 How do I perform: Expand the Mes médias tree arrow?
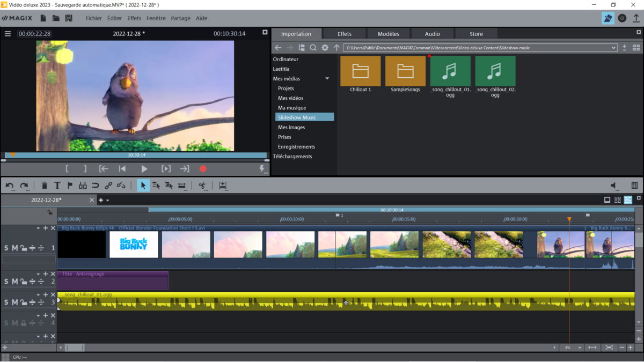pyautogui.click(x=327, y=79)
